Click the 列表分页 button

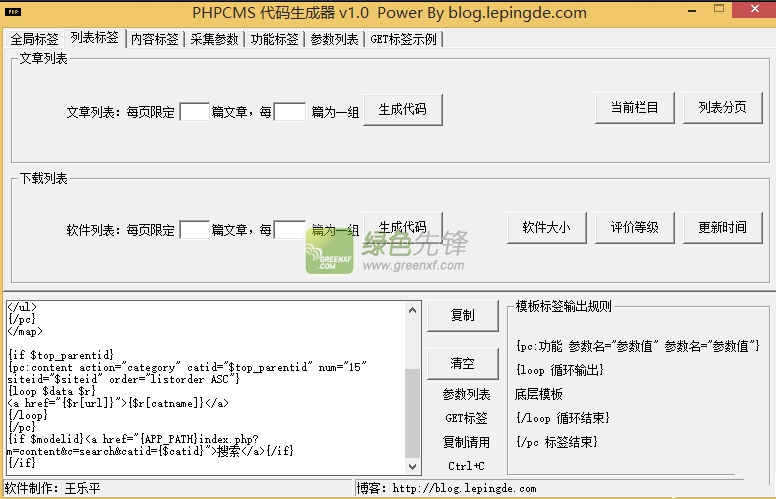coord(723,107)
